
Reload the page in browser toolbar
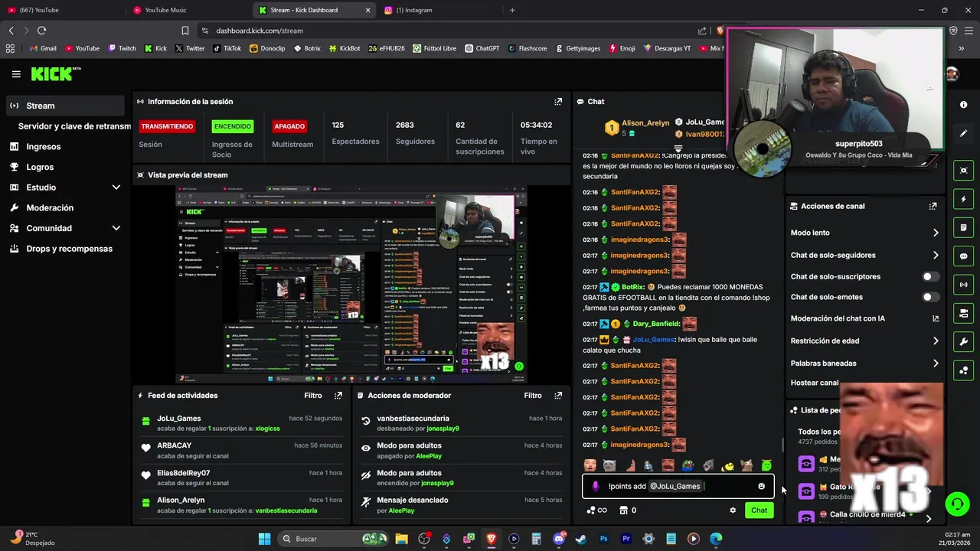pyautogui.click(x=41, y=31)
